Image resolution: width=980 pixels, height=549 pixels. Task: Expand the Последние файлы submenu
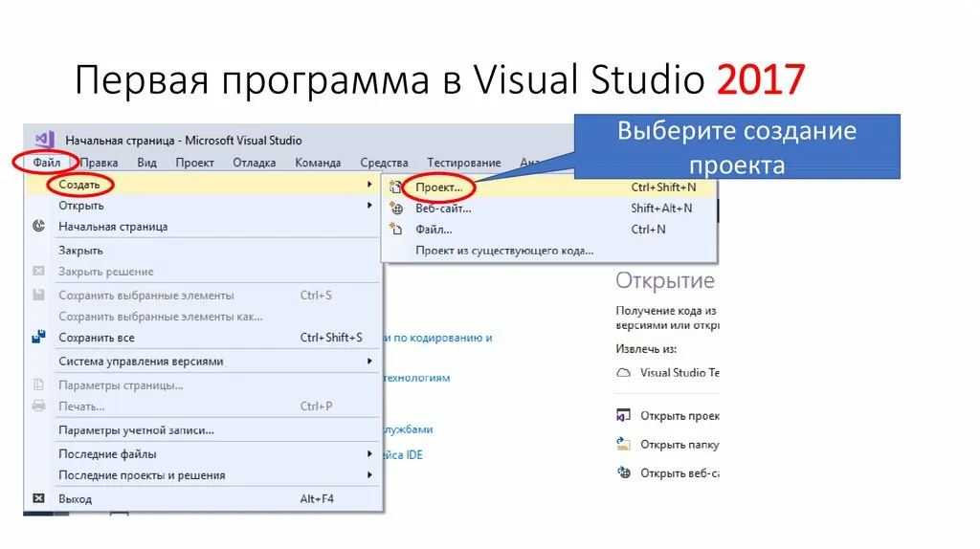[369, 453]
